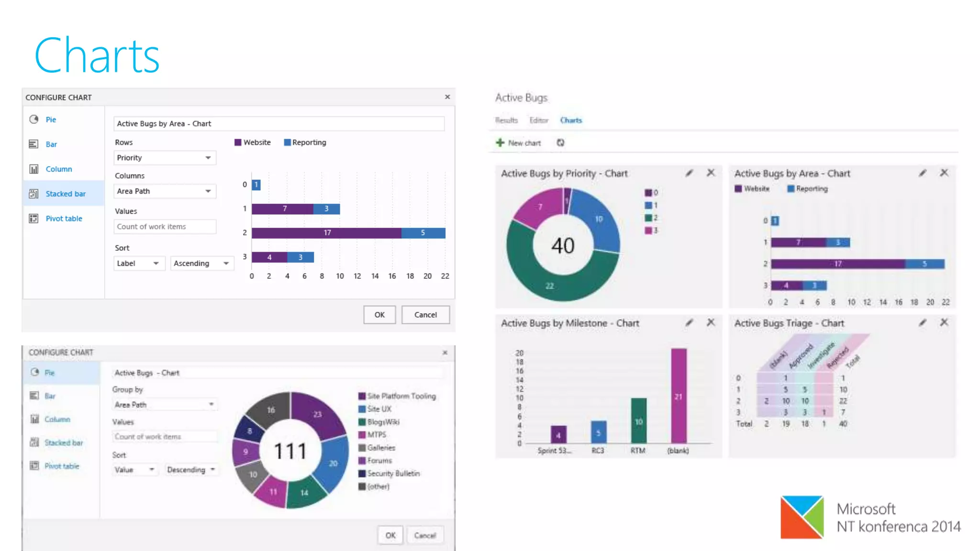Remove the Active Bugs by Milestone chart
Image resolution: width=980 pixels, height=551 pixels.
[711, 322]
